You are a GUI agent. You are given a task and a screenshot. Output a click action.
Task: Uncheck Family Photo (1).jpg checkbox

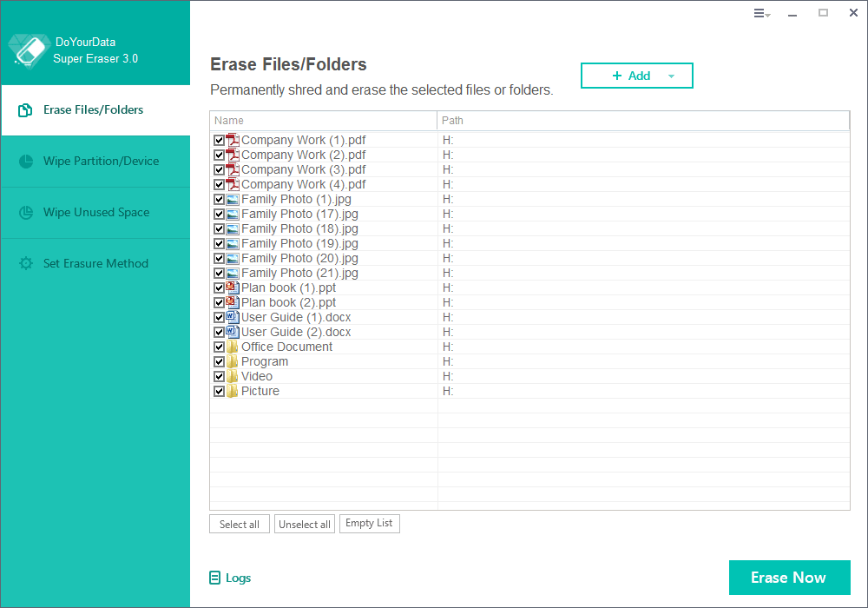click(220, 200)
